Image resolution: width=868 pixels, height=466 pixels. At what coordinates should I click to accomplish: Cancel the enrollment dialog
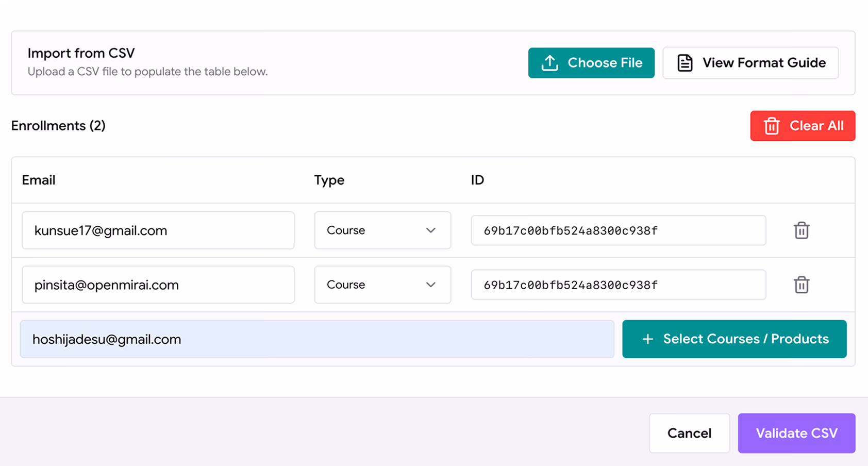pos(690,433)
